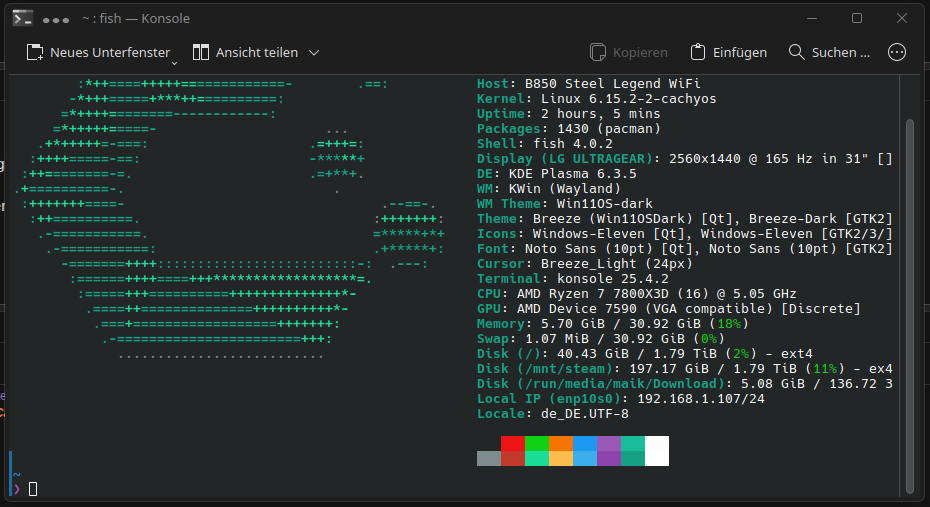Viewport: 930px width, 507px height.
Task: Click Swap usage 1.07 MiB / 30.92 GiB
Action: 605,339
